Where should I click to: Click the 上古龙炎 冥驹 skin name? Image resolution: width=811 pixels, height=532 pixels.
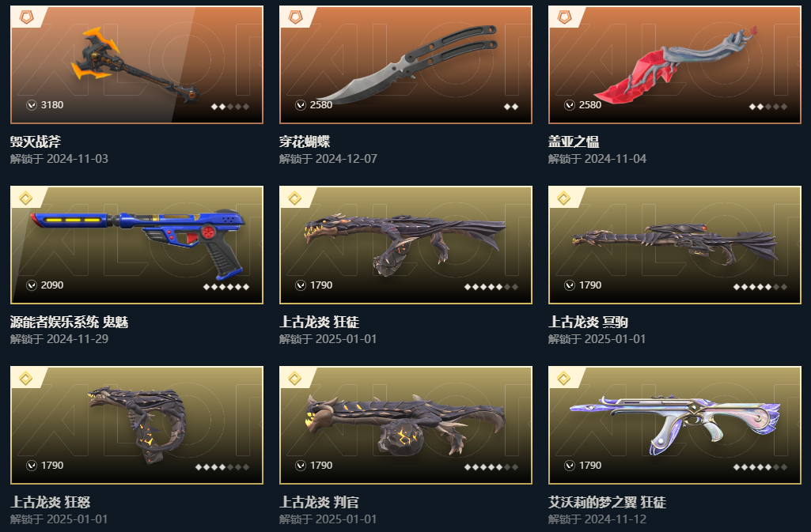[588, 323]
